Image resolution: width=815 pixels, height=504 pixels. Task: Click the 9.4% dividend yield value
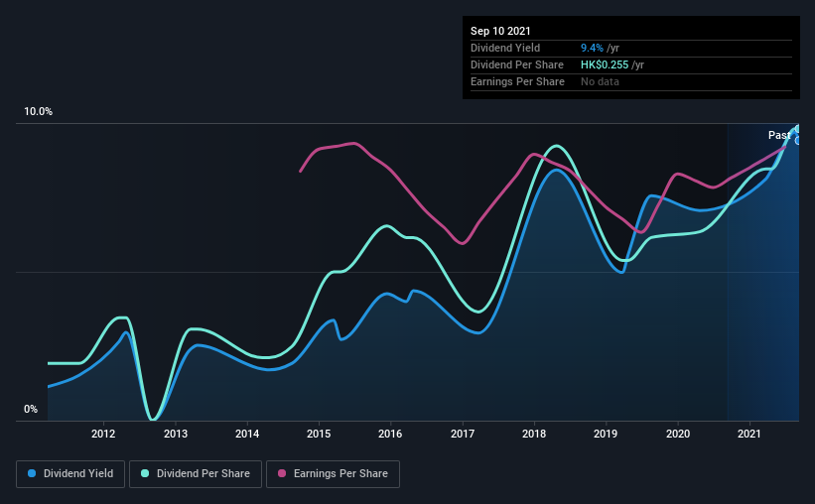tap(592, 48)
